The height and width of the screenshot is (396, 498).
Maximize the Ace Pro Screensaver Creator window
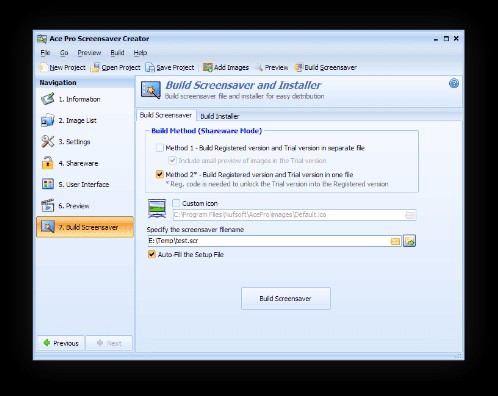[x=446, y=39]
